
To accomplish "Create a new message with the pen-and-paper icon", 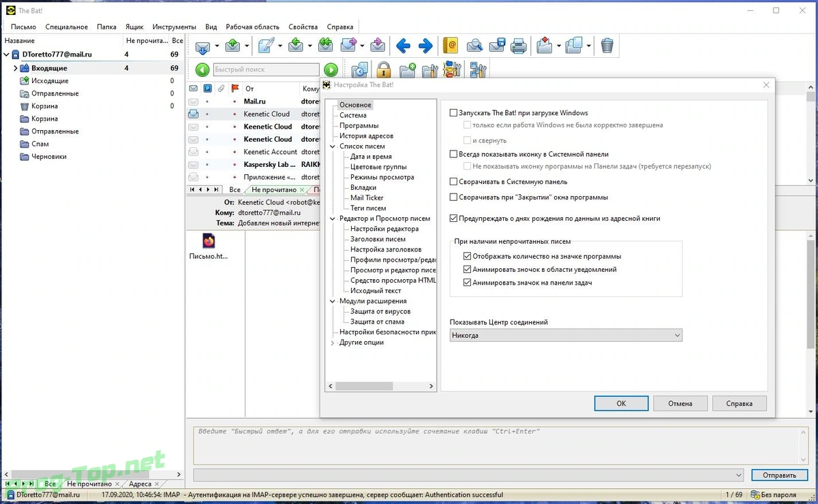I will coord(266,46).
